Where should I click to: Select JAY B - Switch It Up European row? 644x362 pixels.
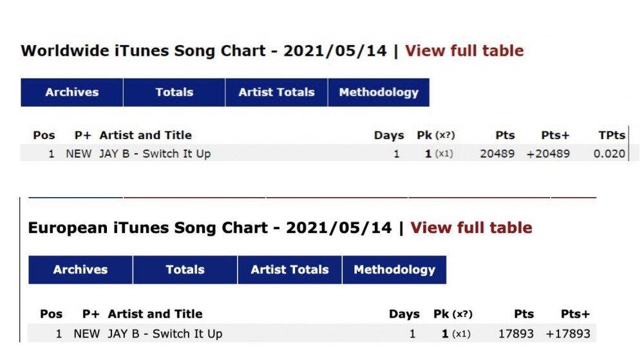click(165, 334)
